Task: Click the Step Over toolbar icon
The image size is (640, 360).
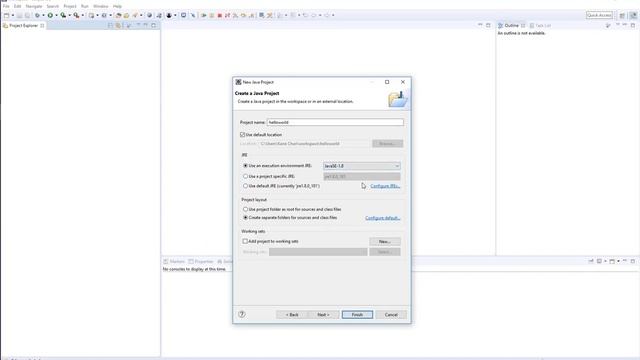Action: click(x=243, y=15)
